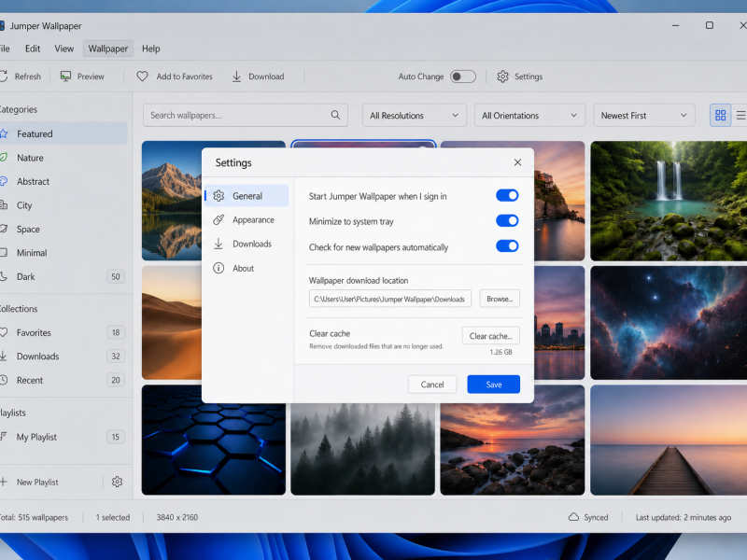The height and width of the screenshot is (560, 747).
Task: Select the Nature category
Action: point(63,158)
